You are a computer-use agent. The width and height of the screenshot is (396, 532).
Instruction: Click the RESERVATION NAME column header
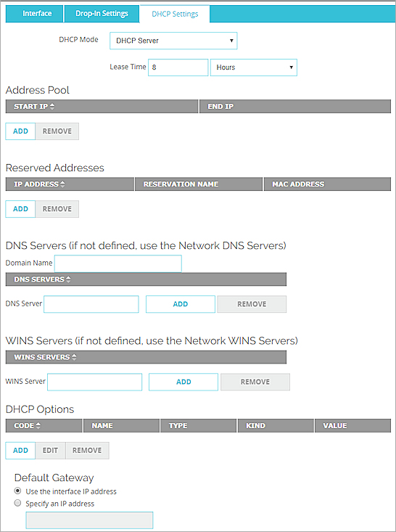(199, 184)
